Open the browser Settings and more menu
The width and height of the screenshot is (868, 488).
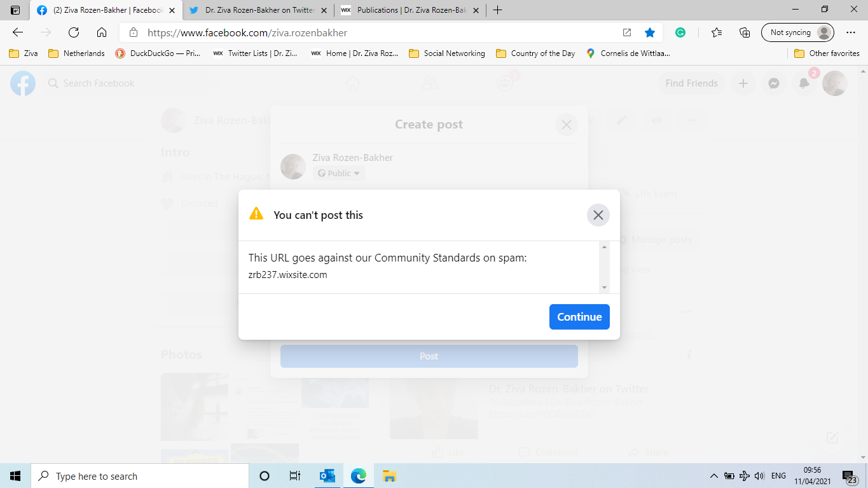click(851, 32)
